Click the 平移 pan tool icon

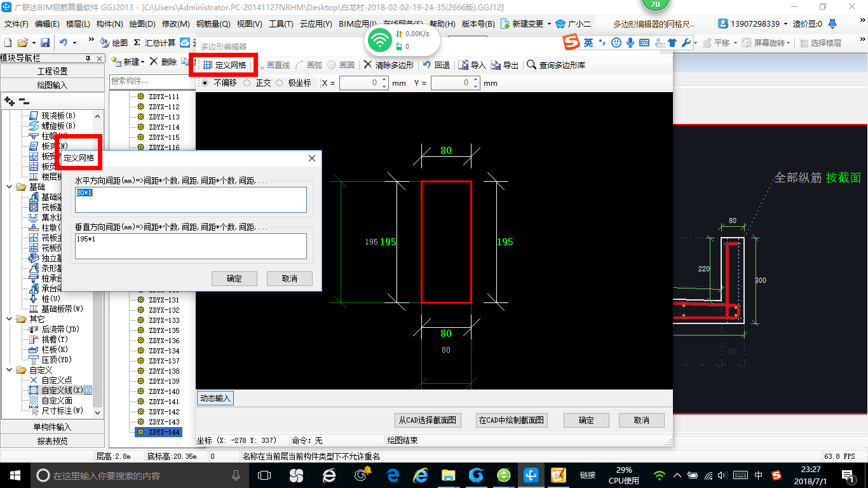tap(707, 43)
